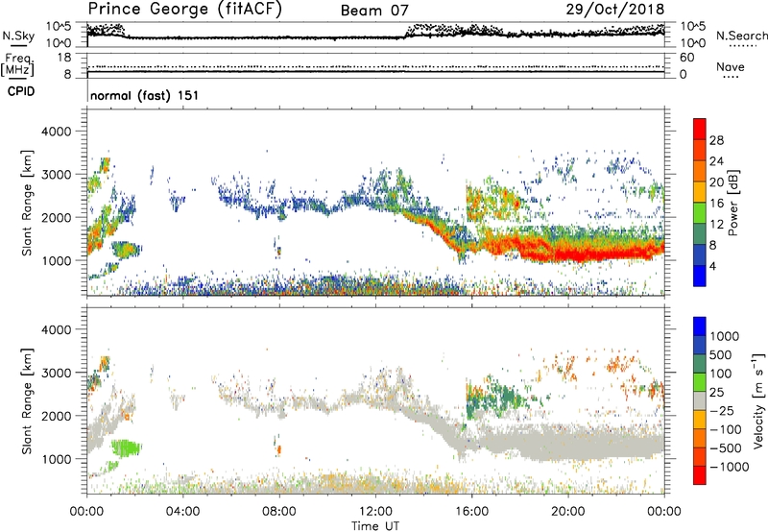
Task: Pick the yellow 16–20 dB power colorbar segment
Action: pyautogui.click(x=700, y=192)
